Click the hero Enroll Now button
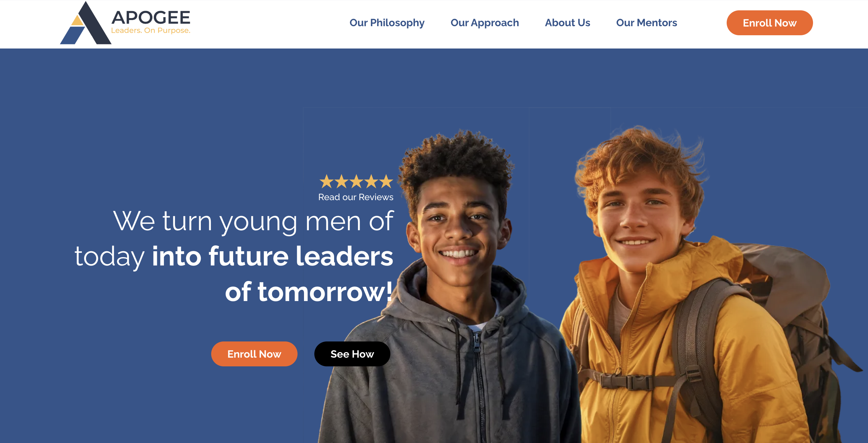Screen dimensions: 868x443 254,354
